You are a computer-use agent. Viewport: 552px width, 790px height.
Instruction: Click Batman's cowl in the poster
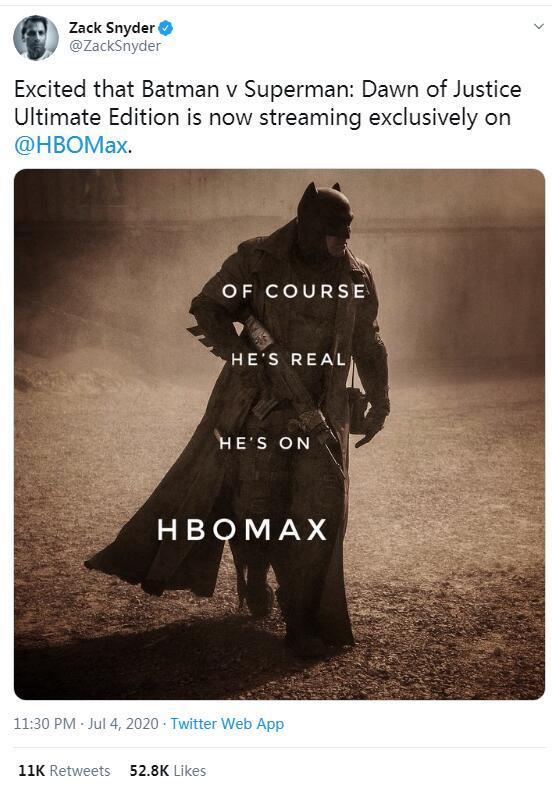coord(324,212)
